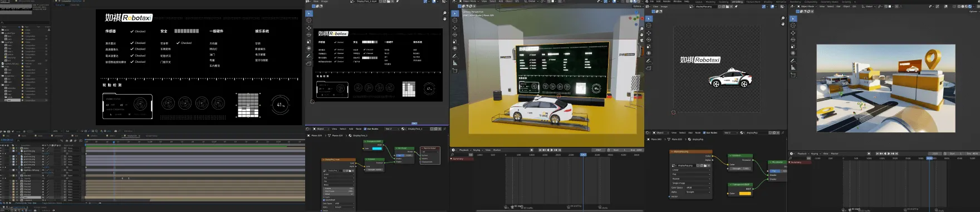Click pan hand icon in displayPop image editor
This screenshot has width=980, height=212.
(x=783, y=24)
